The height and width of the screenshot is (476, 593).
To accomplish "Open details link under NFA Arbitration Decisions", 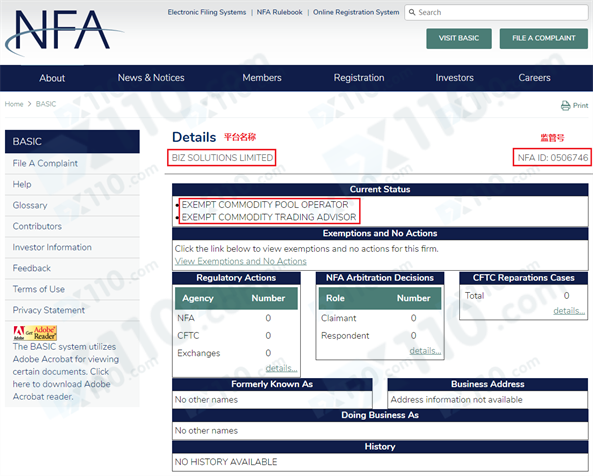I will coord(425,351).
